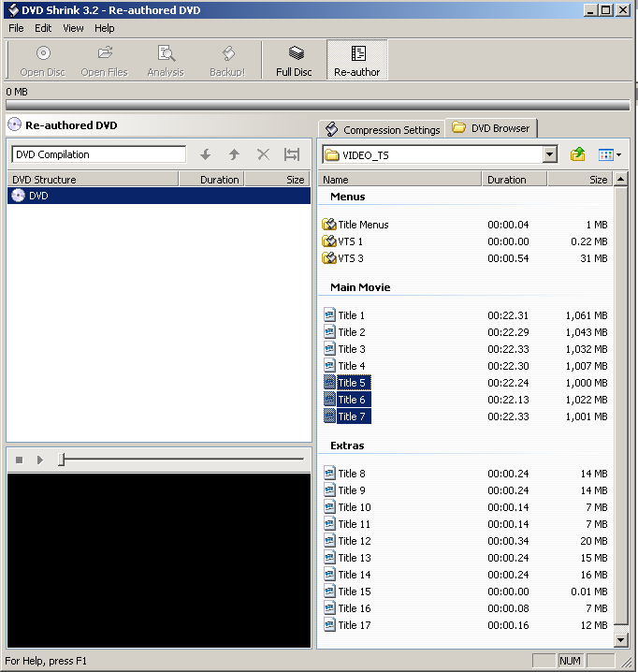
Task: Click the Duration column header in the structure pane
Action: pos(211,179)
